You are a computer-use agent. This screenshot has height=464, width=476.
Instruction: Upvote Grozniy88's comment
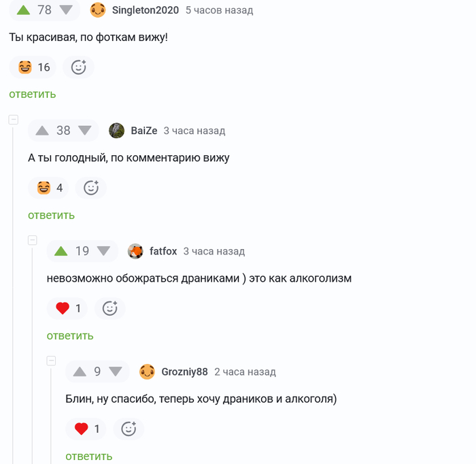coord(80,371)
